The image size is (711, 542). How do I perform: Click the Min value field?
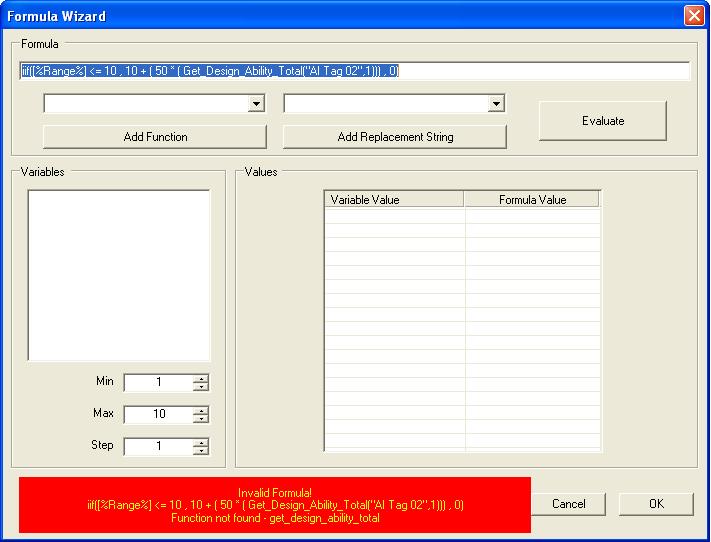pos(158,383)
